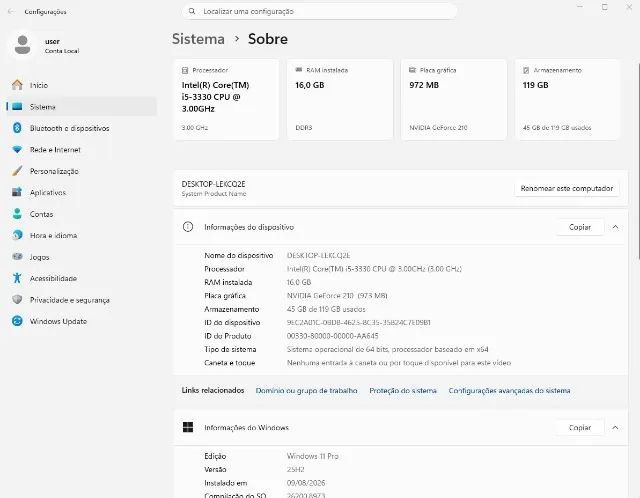Click the vertical scrollbar on the right
640x498 pixels.
[x=638, y=161]
